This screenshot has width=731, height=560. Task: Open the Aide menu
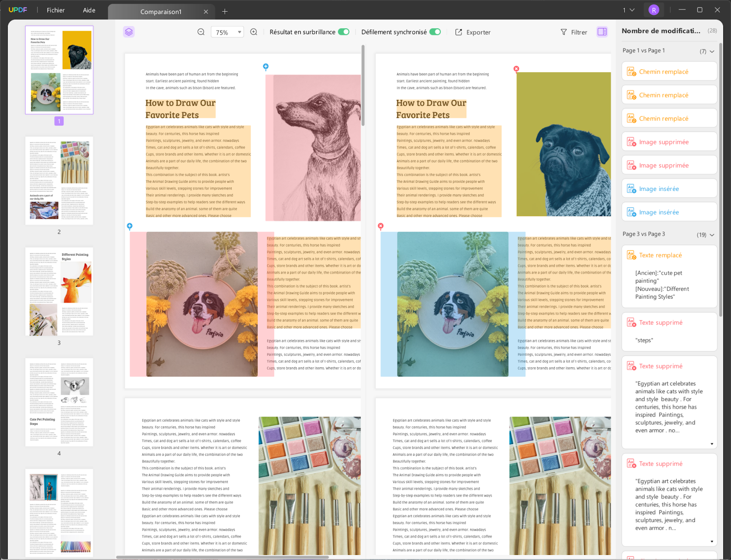click(x=89, y=10)
